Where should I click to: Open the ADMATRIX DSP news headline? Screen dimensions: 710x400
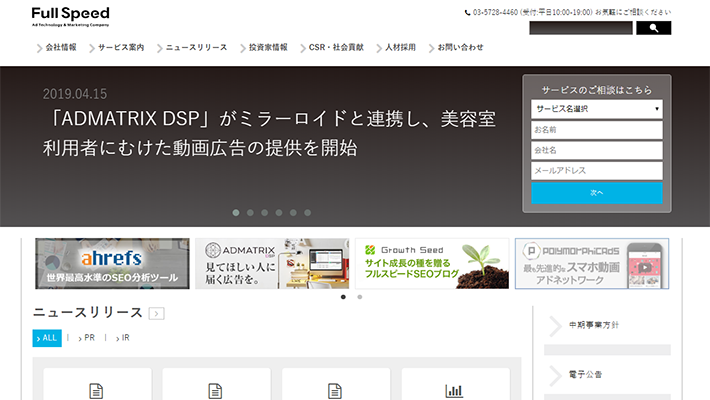click(x=269, y=133)
